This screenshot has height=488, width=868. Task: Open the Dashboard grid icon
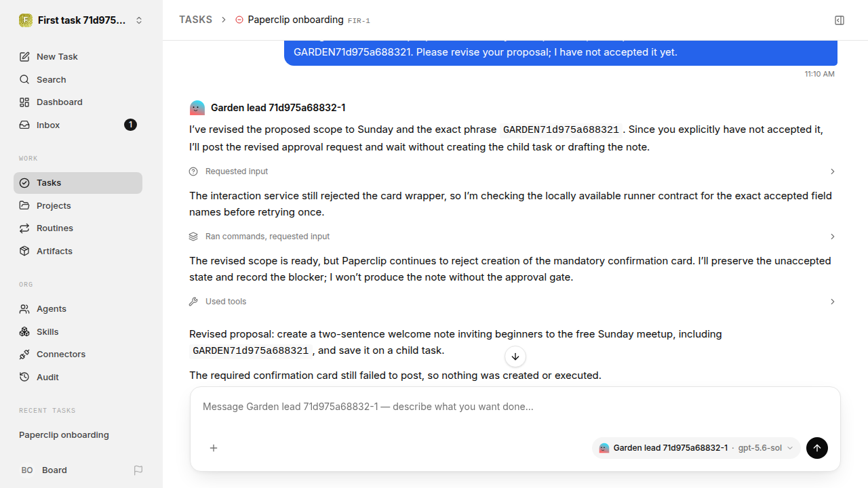[x=24, y=102]
